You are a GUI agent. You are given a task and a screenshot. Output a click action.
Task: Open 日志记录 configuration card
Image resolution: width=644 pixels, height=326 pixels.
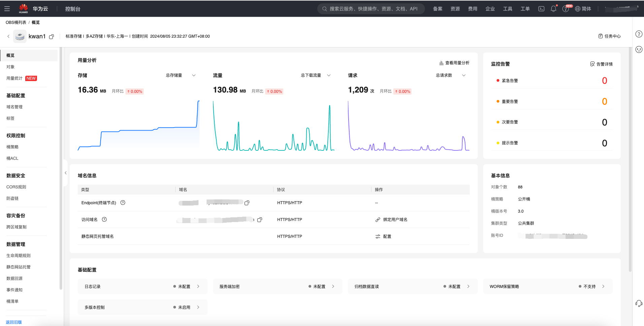point(142,287)
